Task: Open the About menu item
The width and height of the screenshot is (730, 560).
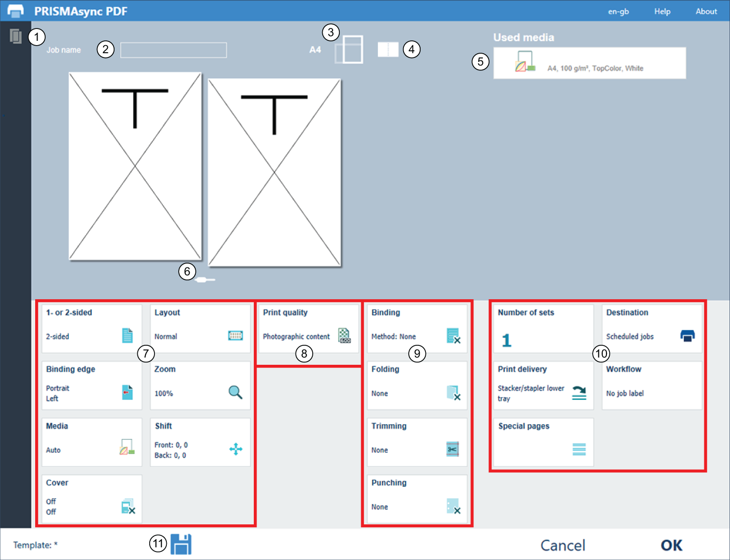Action: pos(706,11)
